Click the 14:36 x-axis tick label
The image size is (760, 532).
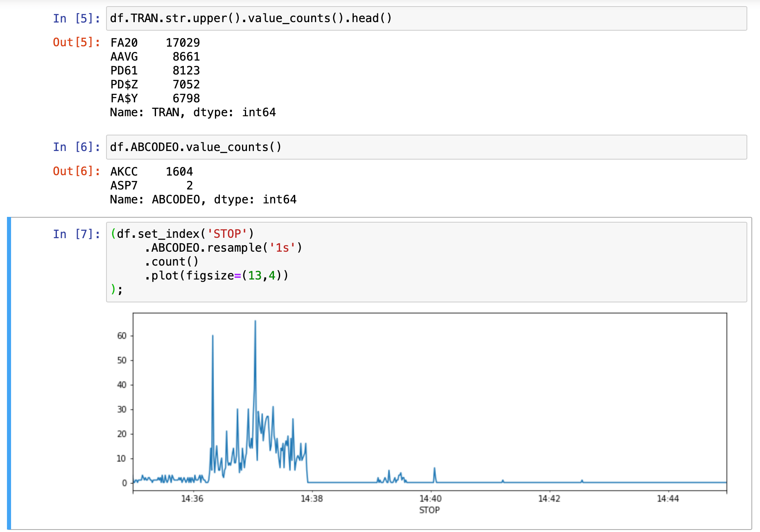coord(192,498)
